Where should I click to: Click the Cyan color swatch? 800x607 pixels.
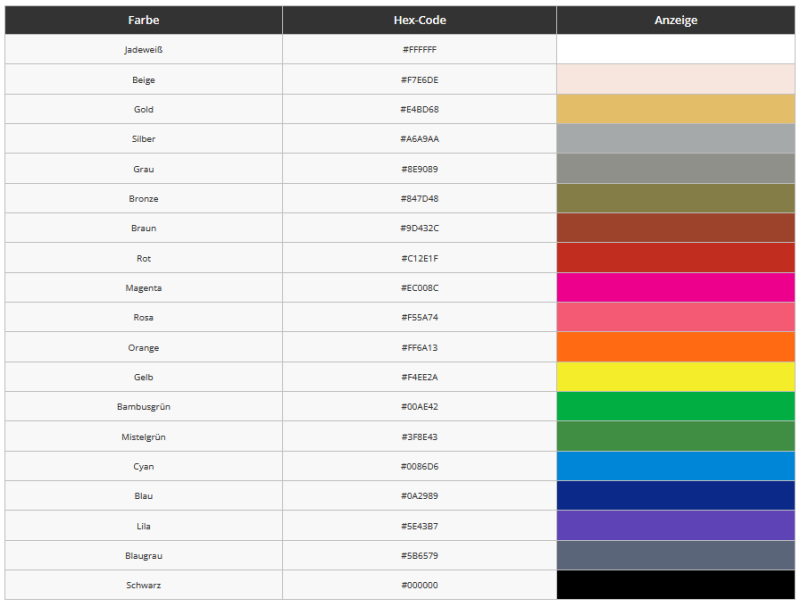coord(676,466)
